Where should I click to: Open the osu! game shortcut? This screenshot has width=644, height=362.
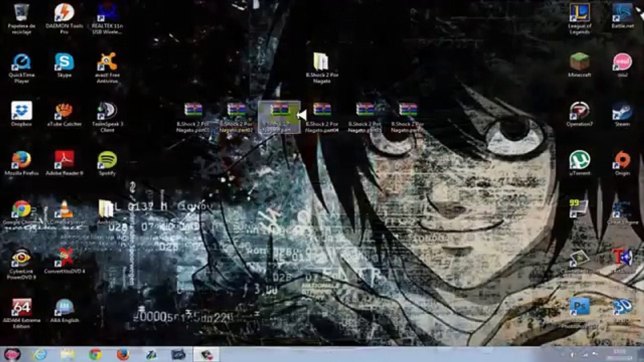pos(622,65)
